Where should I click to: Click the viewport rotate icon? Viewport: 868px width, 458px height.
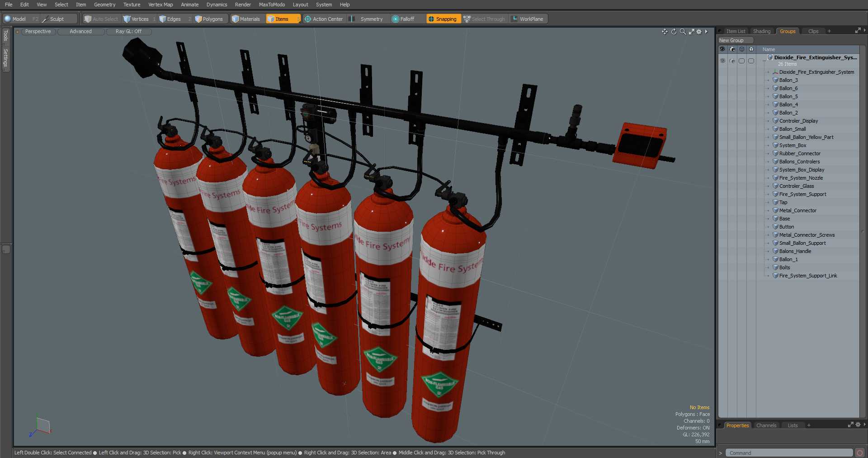674,32
